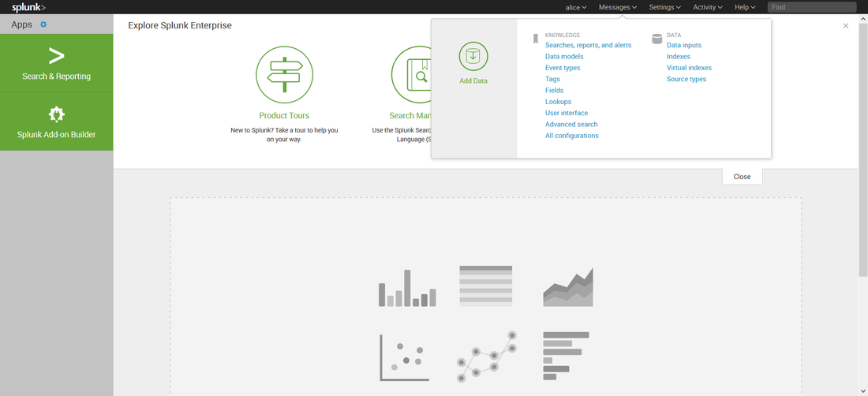Open the Help dropdown
Screen dimensions: 868x396
point(745,7)
